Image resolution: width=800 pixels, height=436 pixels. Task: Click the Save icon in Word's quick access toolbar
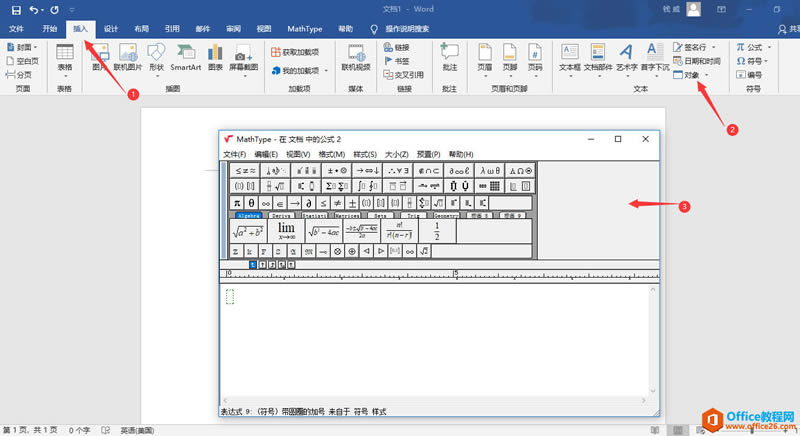point(16,10)
